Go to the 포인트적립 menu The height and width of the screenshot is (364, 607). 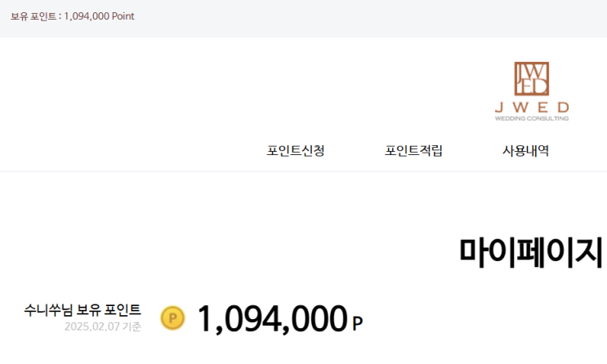(x=413, y=151)
